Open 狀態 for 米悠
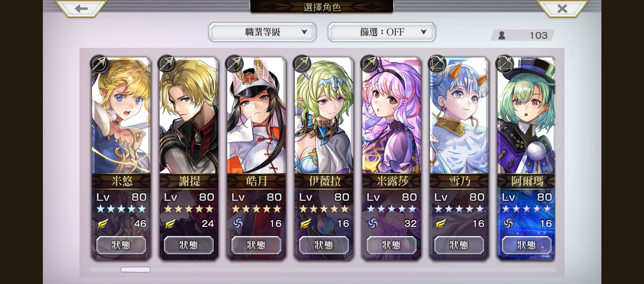644x284 pixels. [x=121, y=245]
